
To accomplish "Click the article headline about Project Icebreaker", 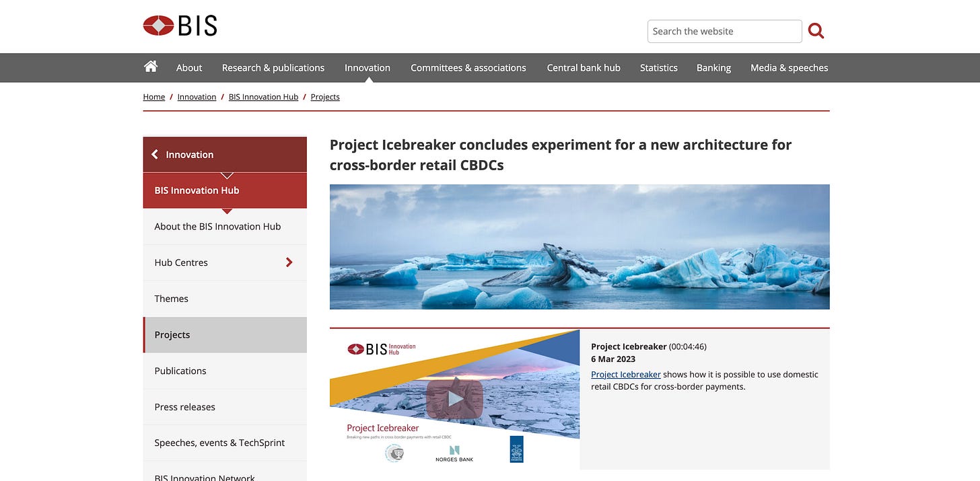I will click(x=561, y=155).
